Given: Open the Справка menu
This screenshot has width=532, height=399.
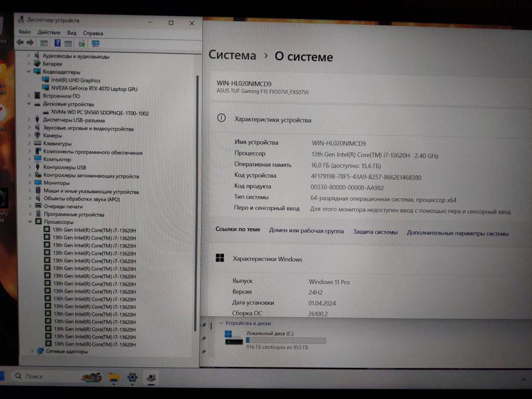Looking at the screenshot, I should 93,33.
